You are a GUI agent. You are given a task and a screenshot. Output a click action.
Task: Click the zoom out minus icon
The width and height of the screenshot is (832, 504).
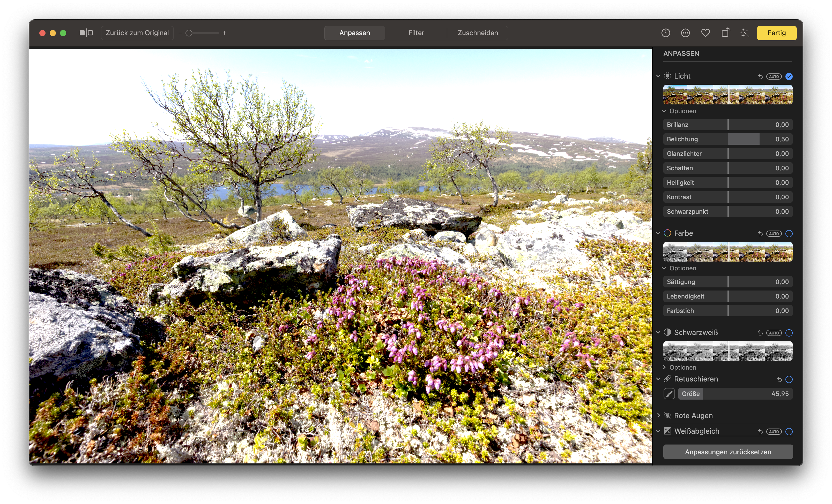(x=180, y=33)
